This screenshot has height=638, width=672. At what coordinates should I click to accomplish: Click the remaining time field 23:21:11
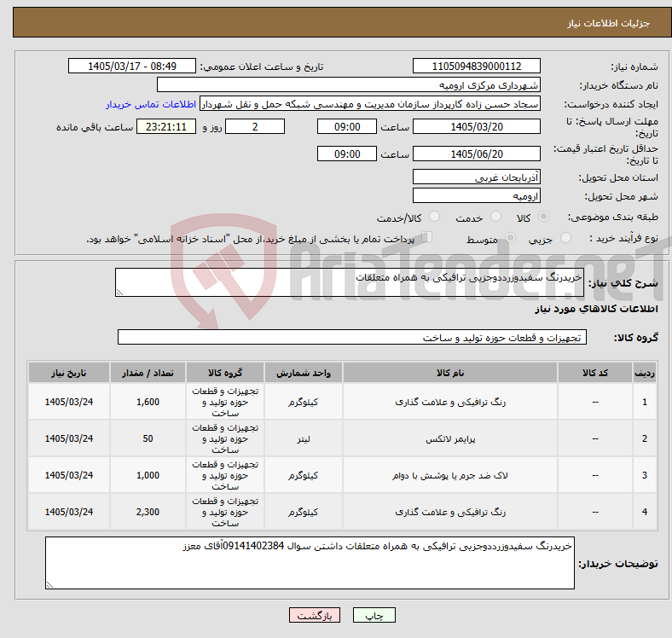tap(166, 126)
